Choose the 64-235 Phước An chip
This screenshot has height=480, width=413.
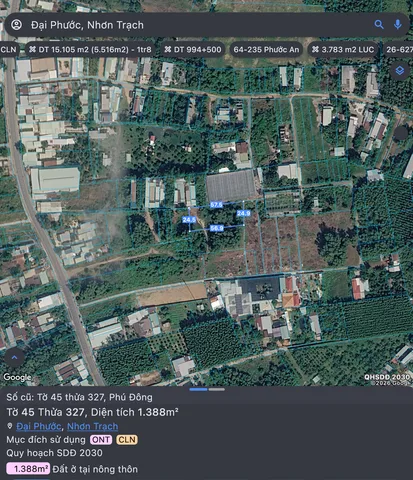point(266,50)
